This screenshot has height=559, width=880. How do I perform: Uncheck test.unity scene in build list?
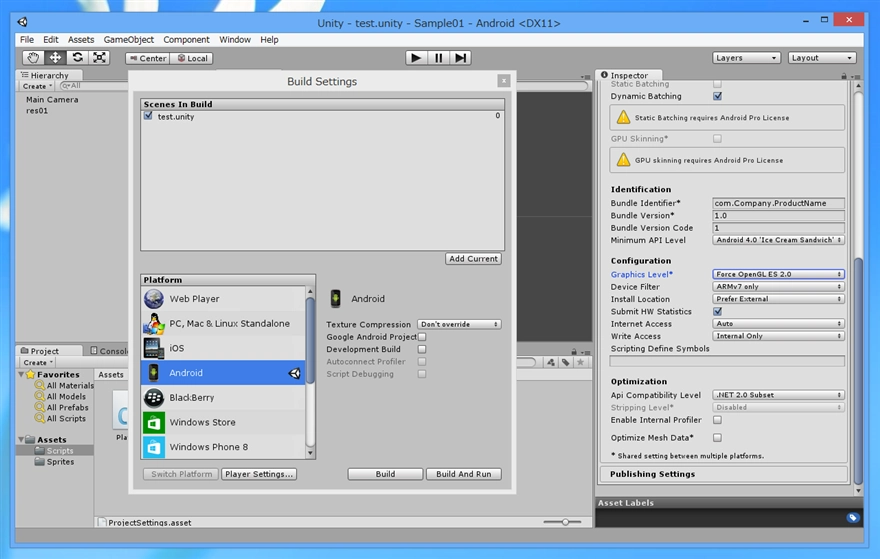[148, 116]
